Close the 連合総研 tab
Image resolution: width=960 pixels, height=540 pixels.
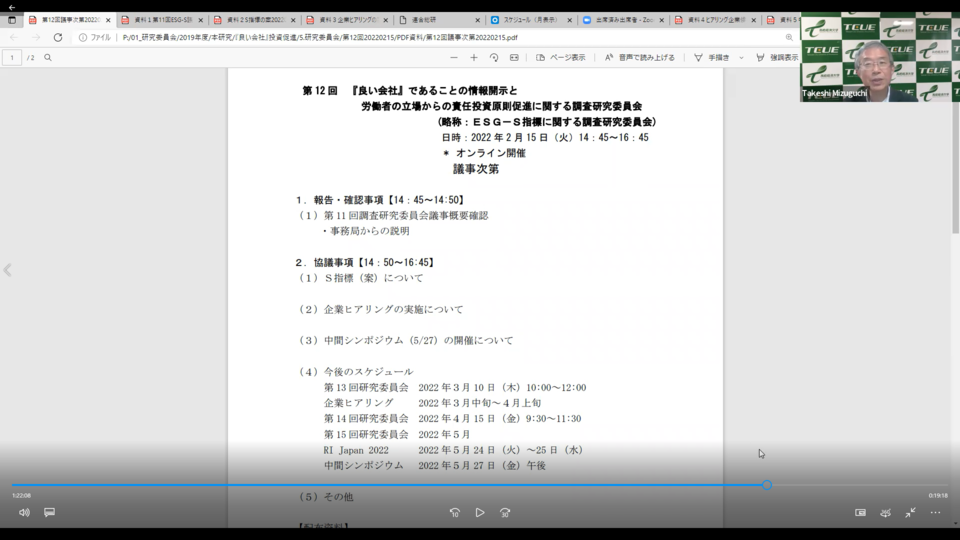point(478,20)
